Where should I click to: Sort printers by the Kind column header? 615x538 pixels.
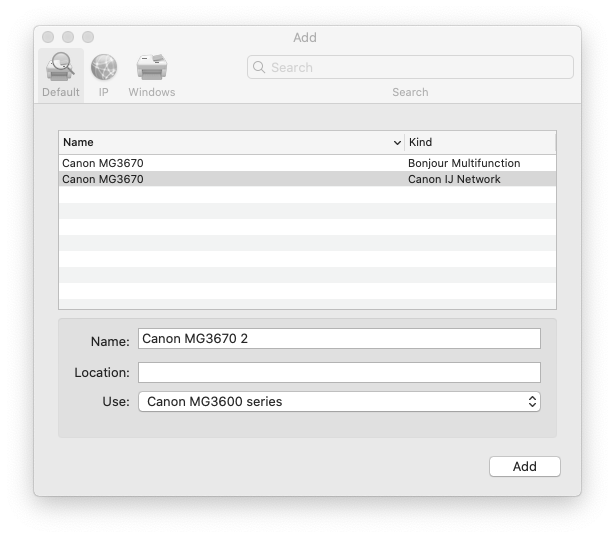pos(479,143)
